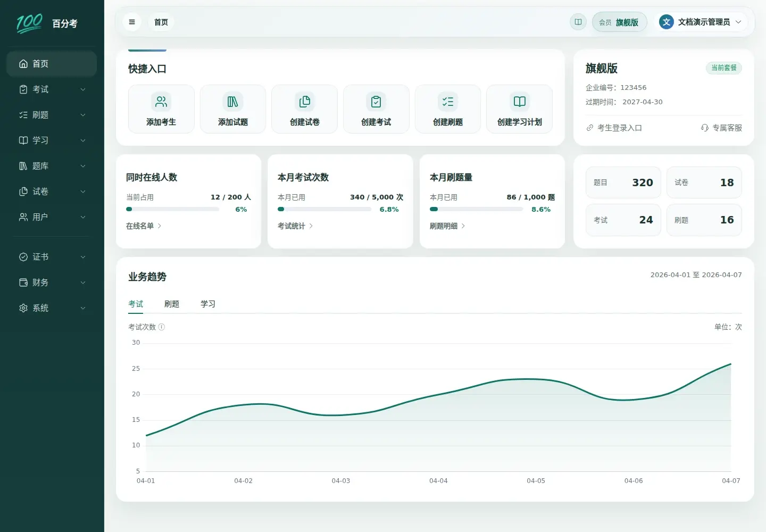This screenshot has width=766, height=532.
Task: Click the clipboard icon beside 考试 in sidebar
Action: 23,89
